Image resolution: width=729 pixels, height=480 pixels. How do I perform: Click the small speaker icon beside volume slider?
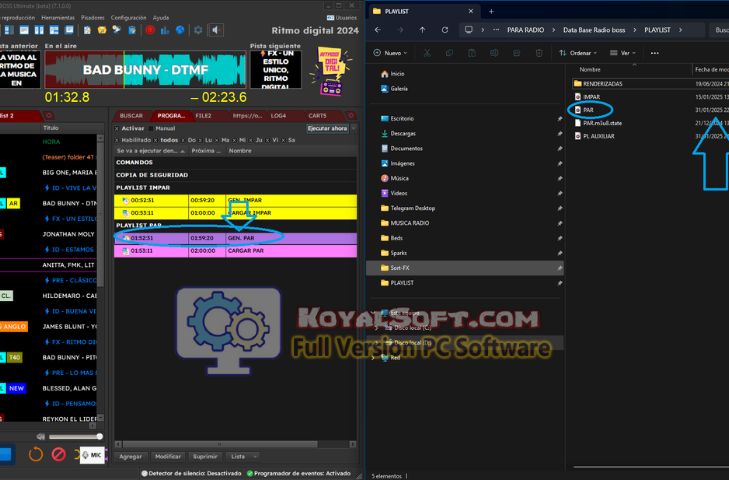(x=41, y=436)
